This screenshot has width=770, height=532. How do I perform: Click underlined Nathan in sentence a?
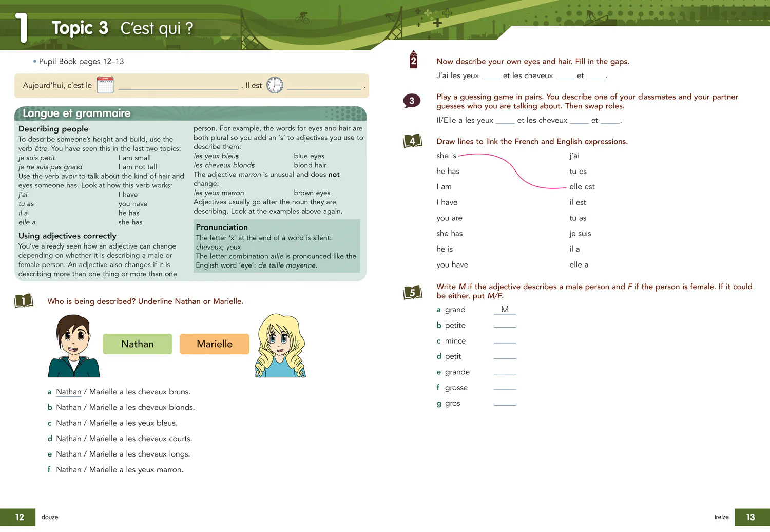69,392
